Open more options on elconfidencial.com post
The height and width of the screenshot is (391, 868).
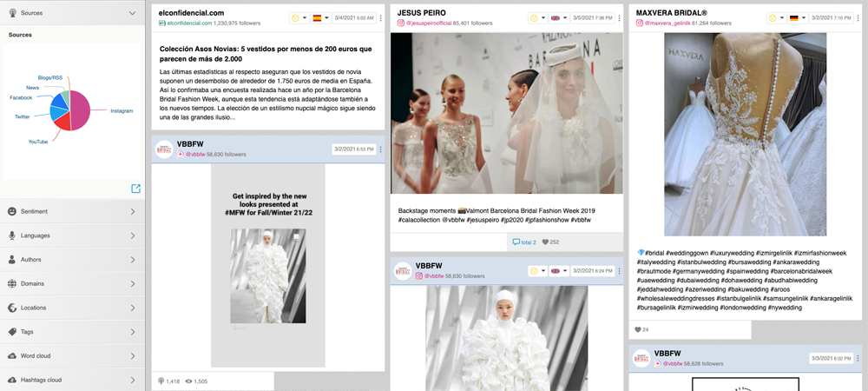[380, 17]
